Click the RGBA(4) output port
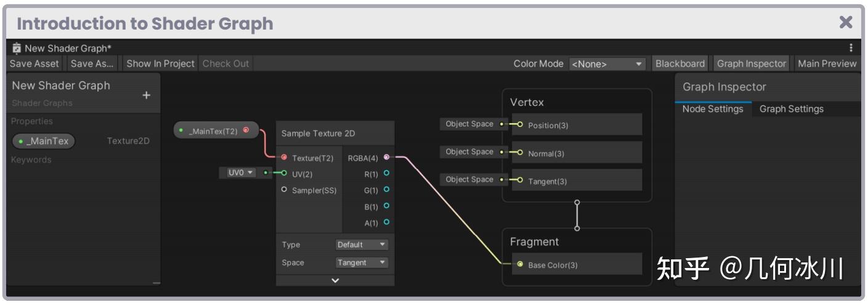Screen dimensions: 868x305 (386, 158)
